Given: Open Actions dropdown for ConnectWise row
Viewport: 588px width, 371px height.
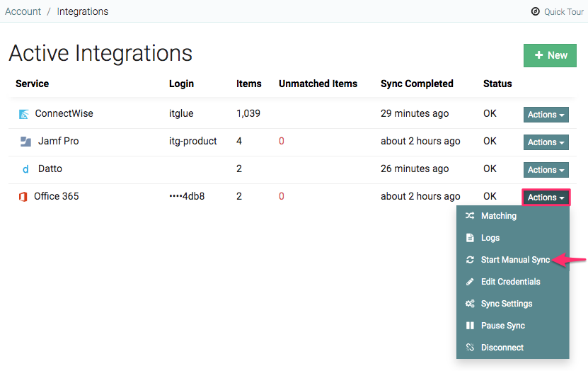Looking at the screenshot, I should pyautogui.click(x=546, y=115).
